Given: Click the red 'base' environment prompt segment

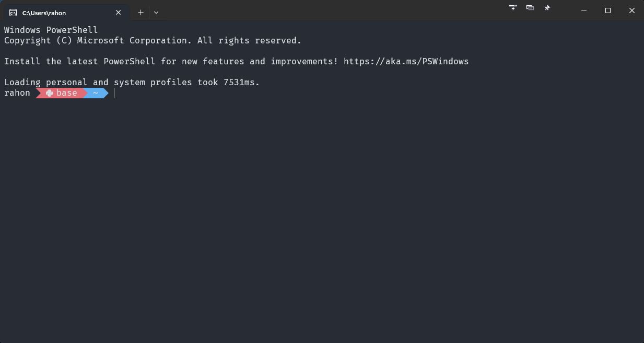Looking at the screenshot, I should coord(66,93).
